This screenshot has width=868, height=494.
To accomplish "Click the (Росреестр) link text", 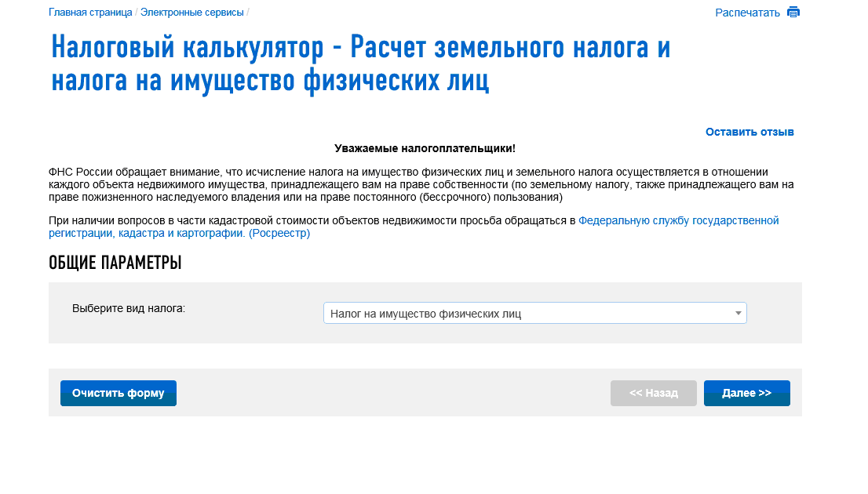I will 279,234.
